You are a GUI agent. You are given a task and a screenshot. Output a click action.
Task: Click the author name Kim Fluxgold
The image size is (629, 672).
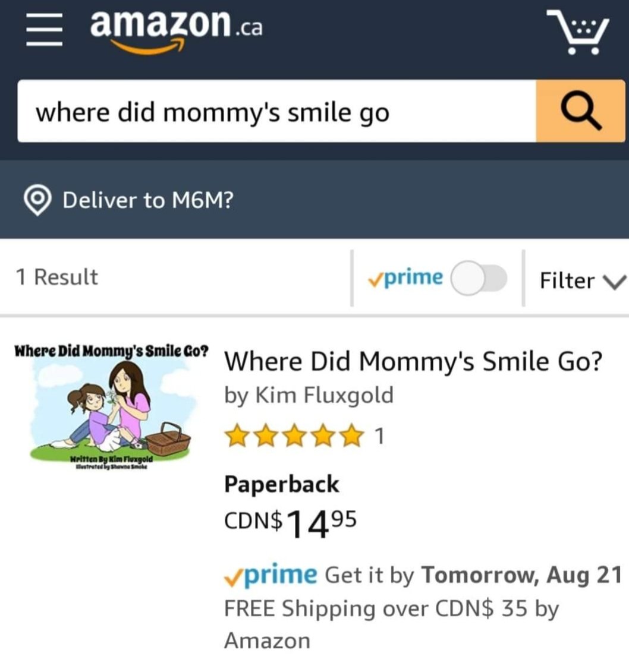tap(324, 395)
